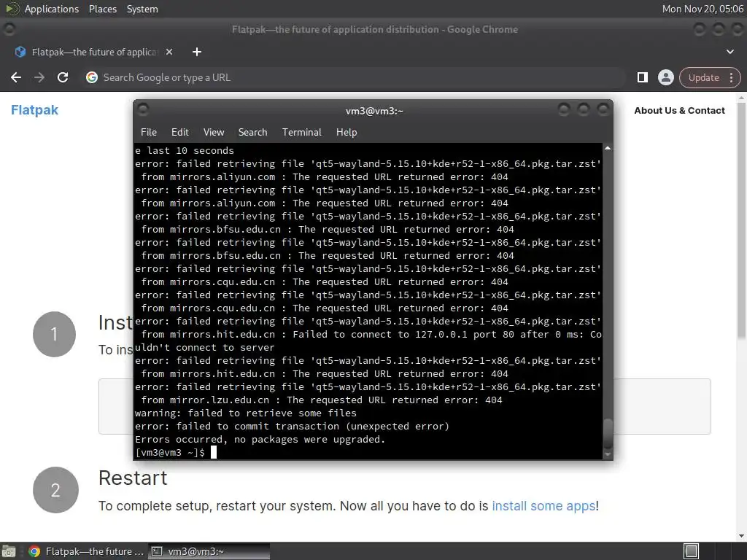This screenshot has width=747, height=560.
Task: Open terminal Help menu
Action: [347, 133]
